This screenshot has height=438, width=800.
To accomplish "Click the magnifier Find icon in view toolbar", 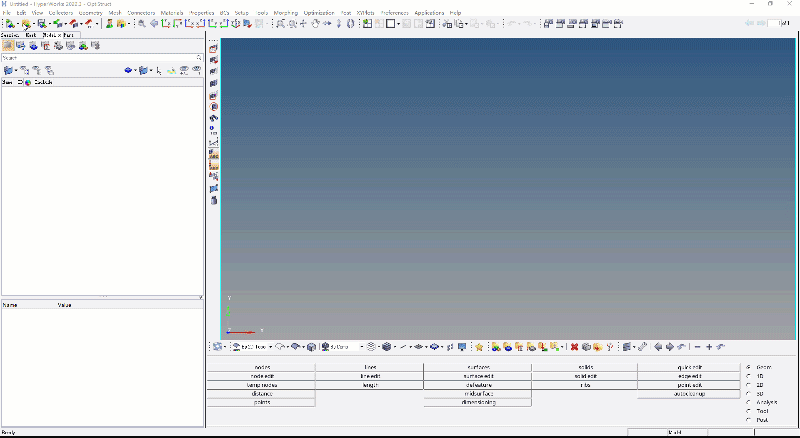I will pyautogui.click(x=141, y=23).
